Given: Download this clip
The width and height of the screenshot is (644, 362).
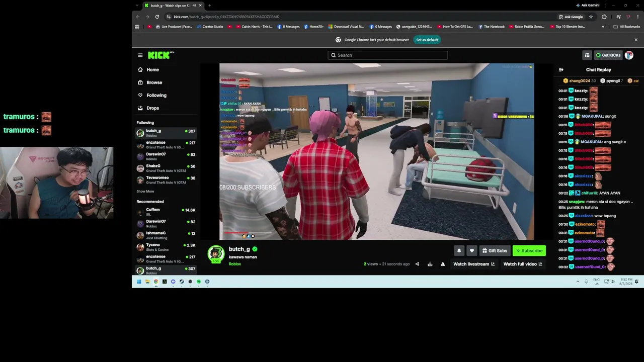Looking at the screenshot, I should tap(430, 264).
